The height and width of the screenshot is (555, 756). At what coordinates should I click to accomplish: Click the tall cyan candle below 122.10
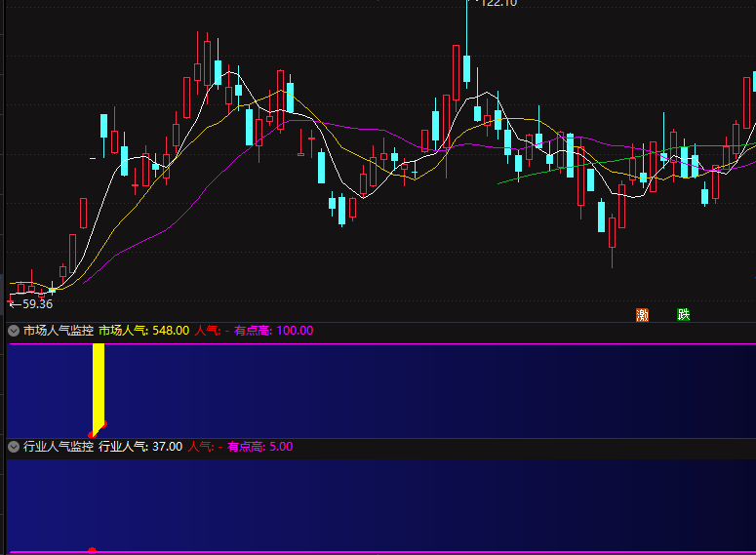click(466, 68)
